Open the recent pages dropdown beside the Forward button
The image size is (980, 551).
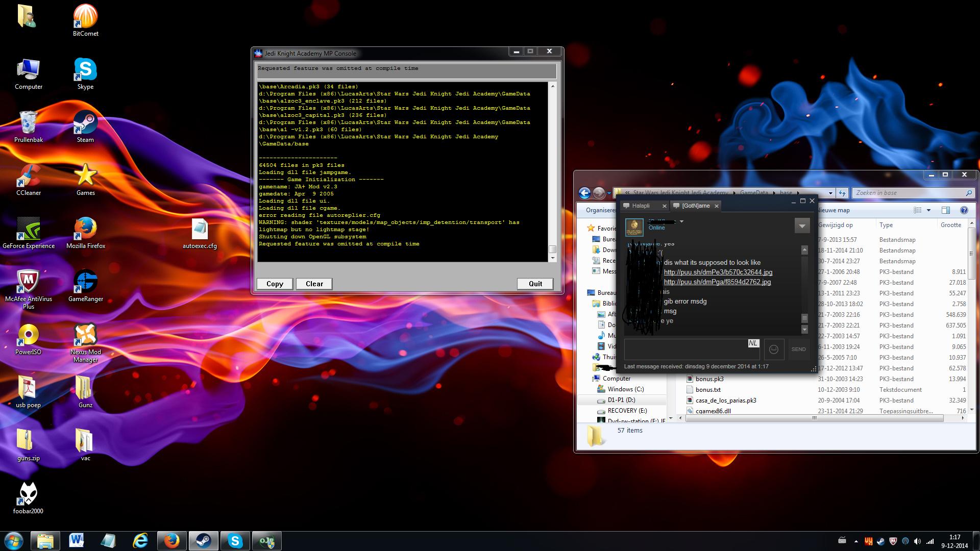click(x=609, y=193)
